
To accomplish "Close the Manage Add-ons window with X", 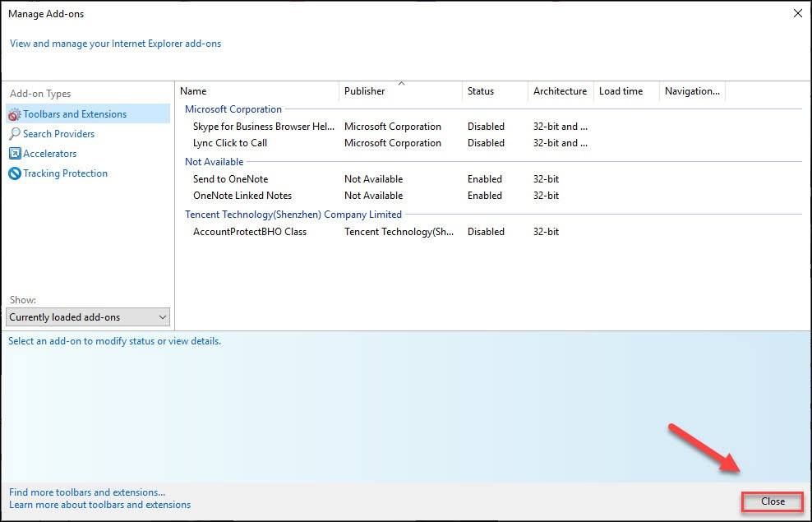I will point(797,13).
